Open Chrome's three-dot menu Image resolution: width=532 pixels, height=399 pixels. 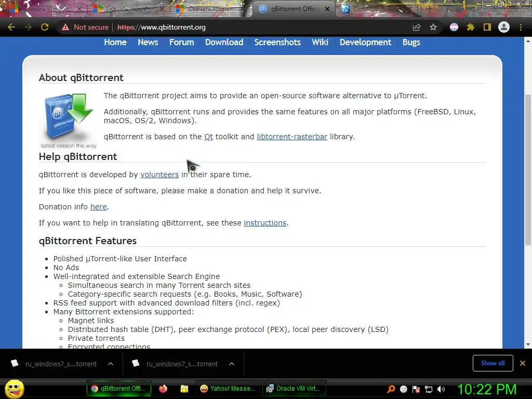(521, 27)
